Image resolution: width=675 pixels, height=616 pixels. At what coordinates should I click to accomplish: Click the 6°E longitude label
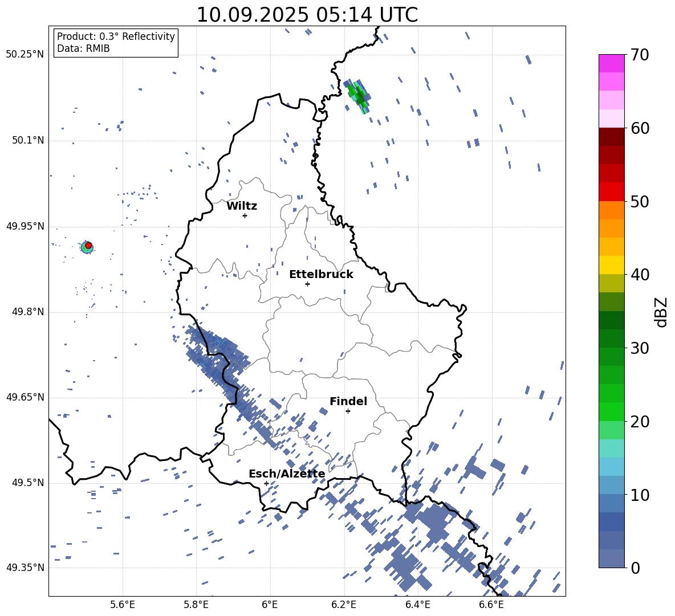[270, 605]
